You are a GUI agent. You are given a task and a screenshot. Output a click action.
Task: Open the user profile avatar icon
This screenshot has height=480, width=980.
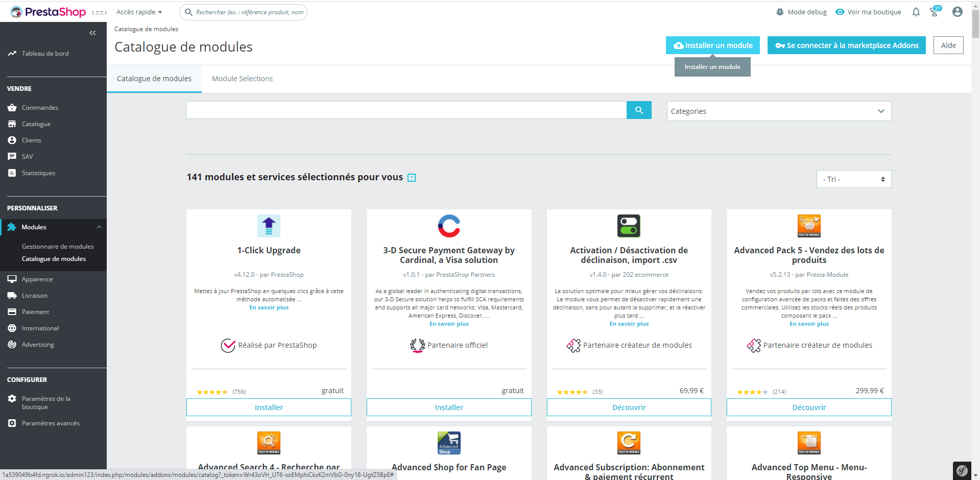pyautogui.click(x=958, y=12)
